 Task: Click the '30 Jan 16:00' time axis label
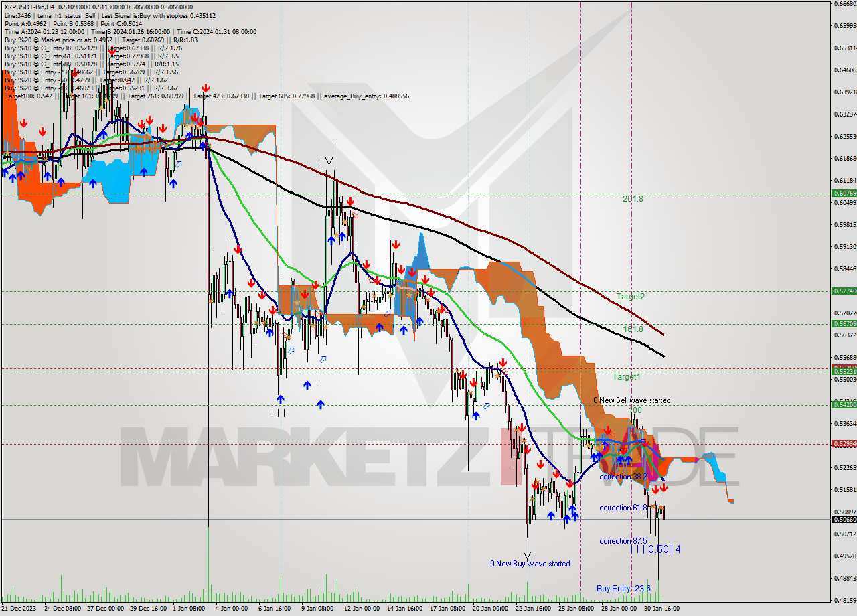point(661,609)
